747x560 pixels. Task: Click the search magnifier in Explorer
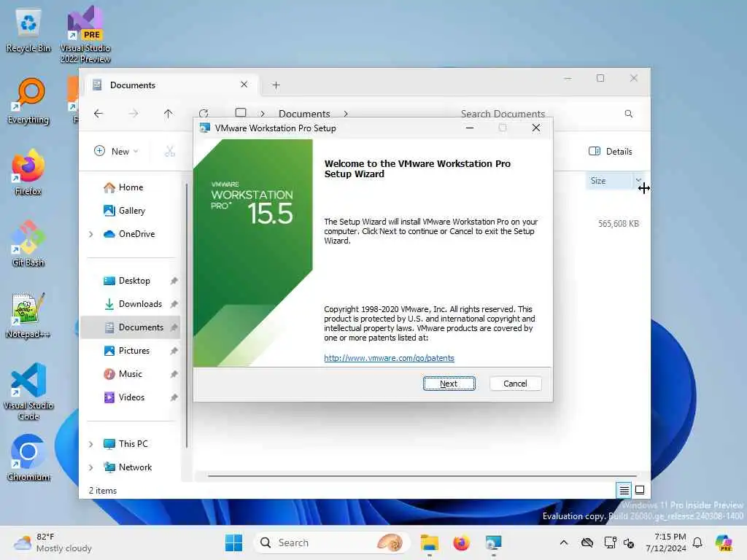(x=628, y=113)
